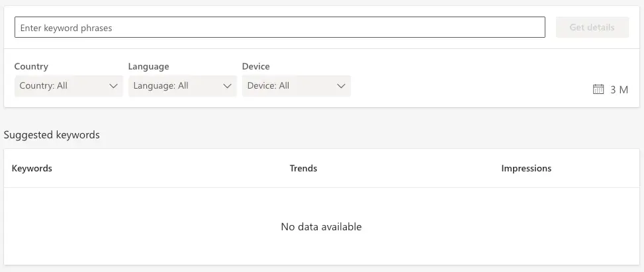Click the suggested keywords table header row

(x=322, y=168)
